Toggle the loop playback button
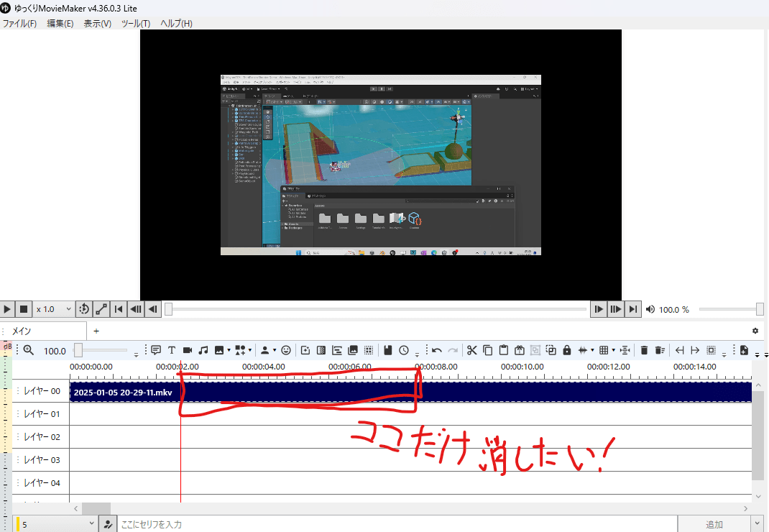Screen dimensions: 769x532 [x=84, y=309]
